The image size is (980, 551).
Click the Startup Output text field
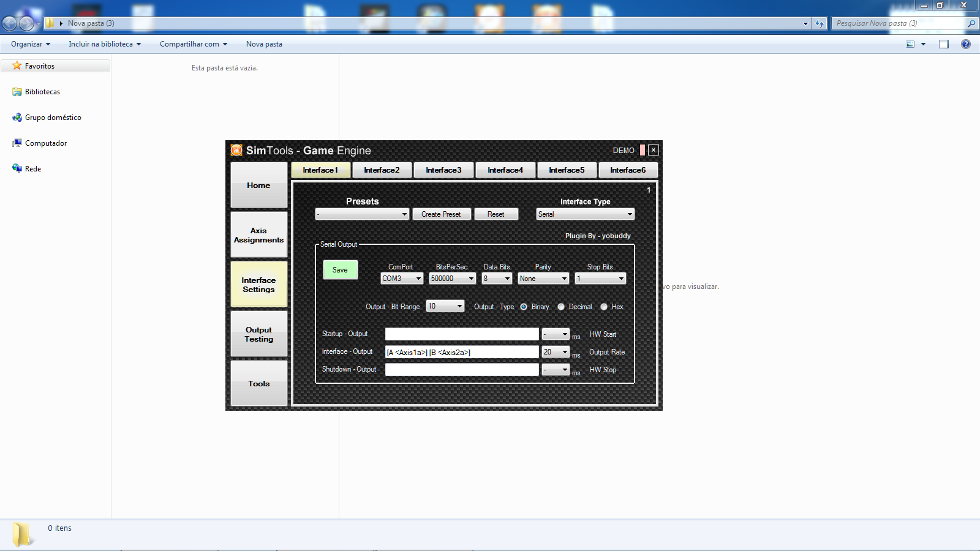pos(462,334)
